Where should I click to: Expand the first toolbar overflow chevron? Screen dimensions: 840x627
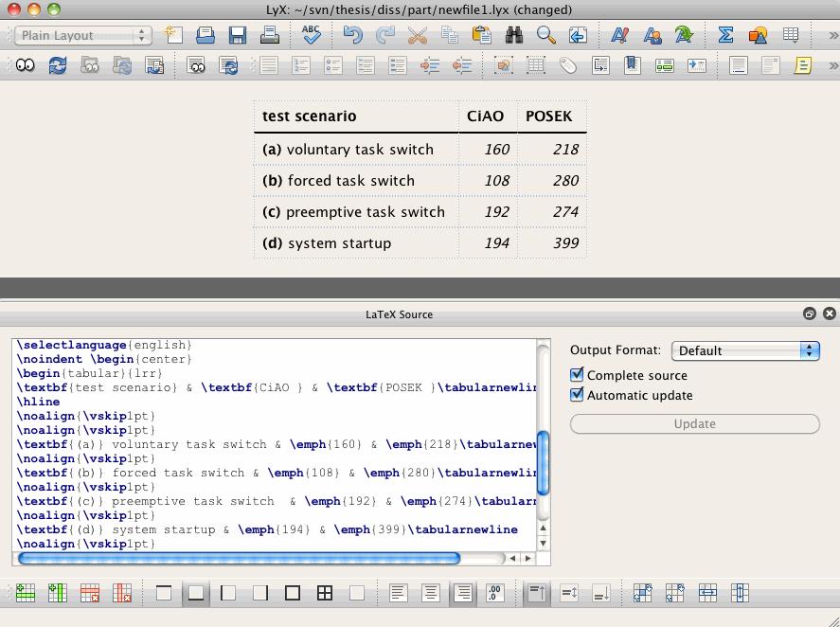pos(833,35)
